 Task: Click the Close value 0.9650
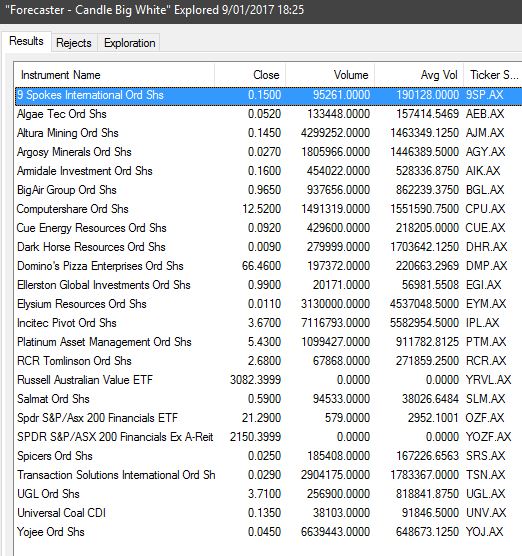pyautogui.click(x=265, y=190)
